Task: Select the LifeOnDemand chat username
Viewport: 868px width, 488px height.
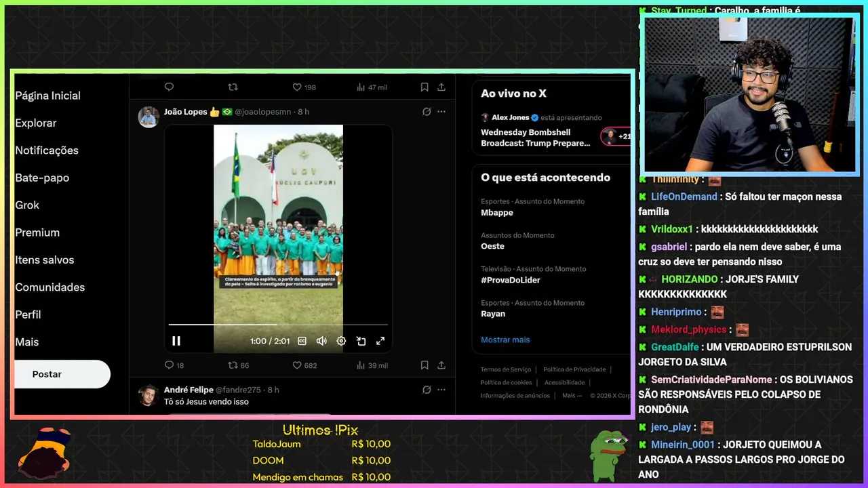Action: pos(684,197)
